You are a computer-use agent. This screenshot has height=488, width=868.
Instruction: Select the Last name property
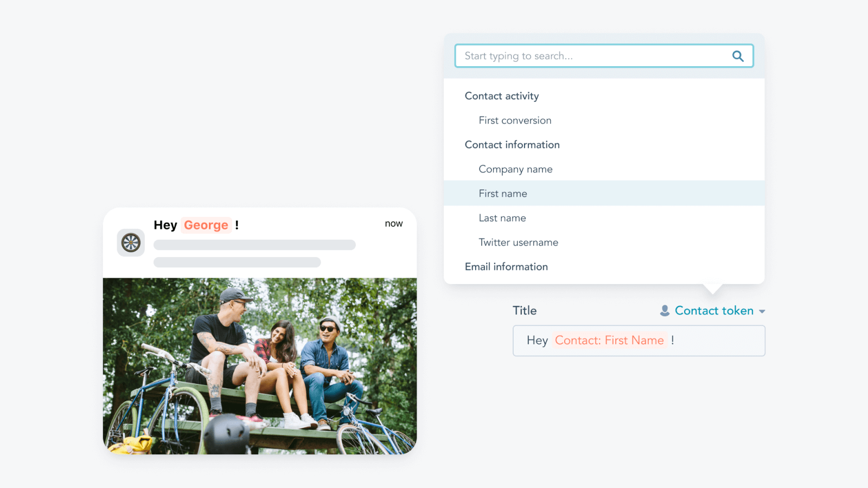pyautogui.click(x=502, y=218)
